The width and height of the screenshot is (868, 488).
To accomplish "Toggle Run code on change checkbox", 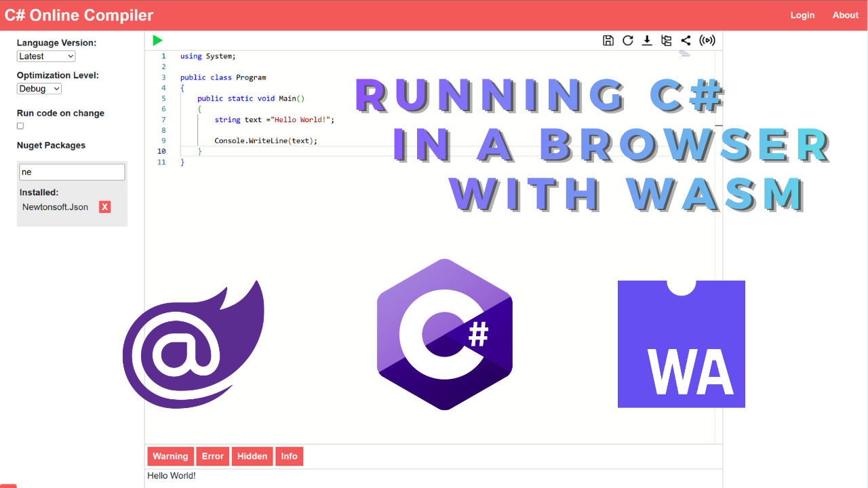I will [x=20, y=126].
